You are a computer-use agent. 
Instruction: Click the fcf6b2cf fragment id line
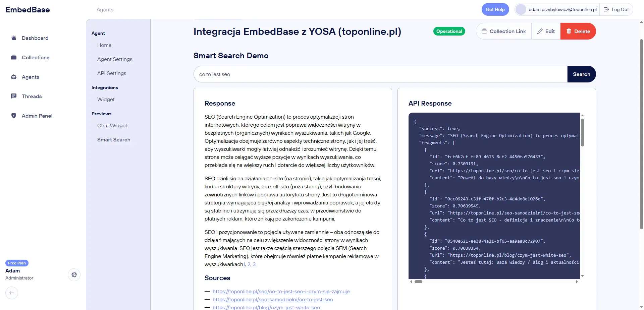pos(487,157)
